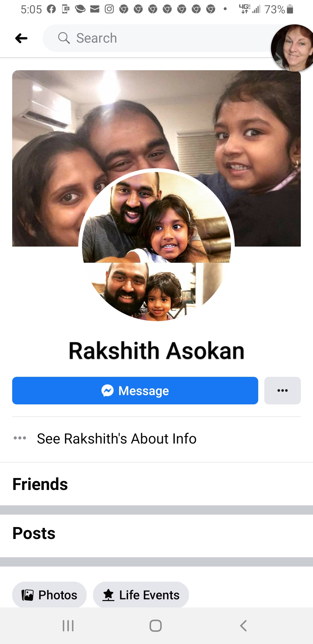Screen dimensions: 313x644
Task: Select the Life Events tab chip
Action: 141,595
